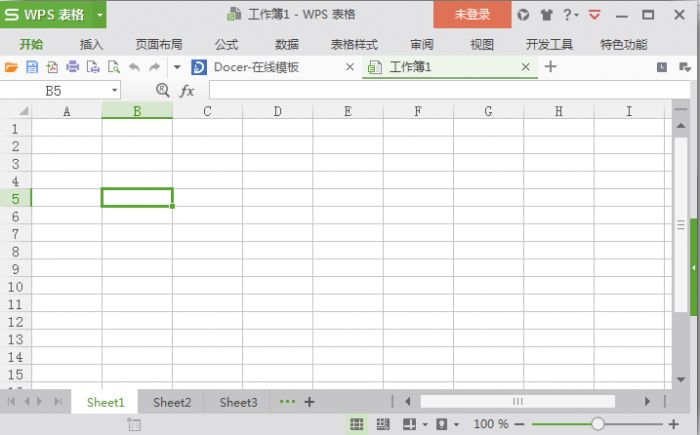Open the 特色功能 ribbon tab
Screen dimensions: 700x435
[623, 44]
